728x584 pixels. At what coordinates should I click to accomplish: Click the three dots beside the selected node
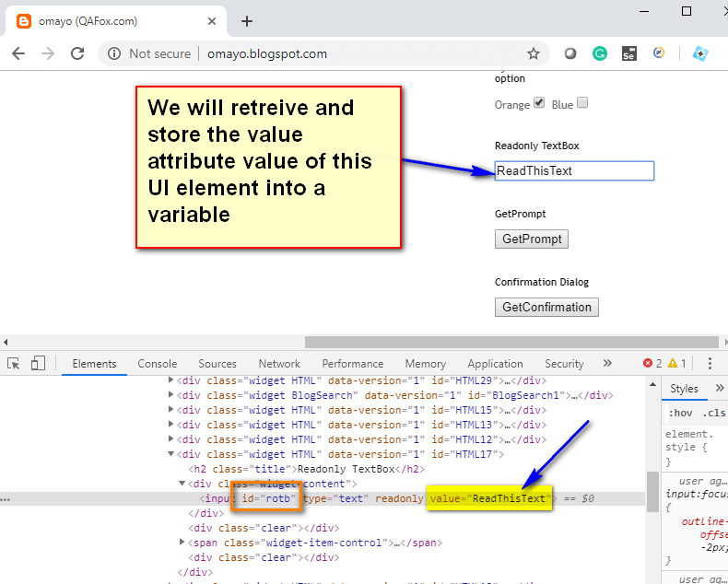tap(6, 499)
